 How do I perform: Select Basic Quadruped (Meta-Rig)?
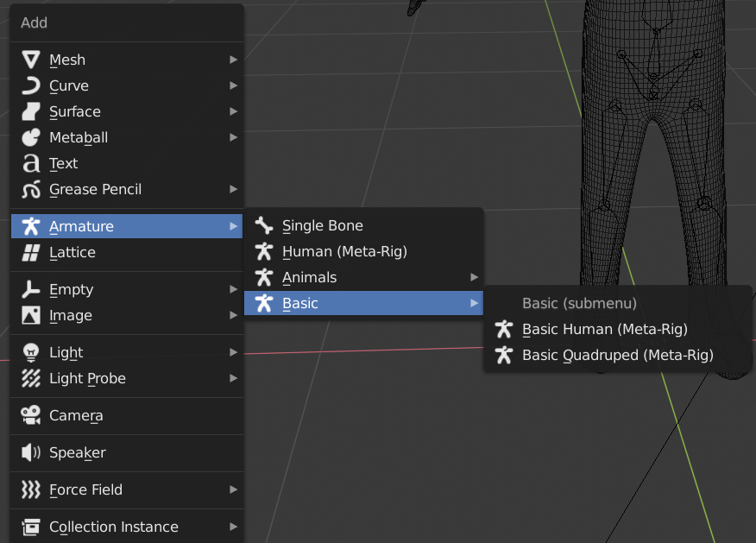(618, 356)
